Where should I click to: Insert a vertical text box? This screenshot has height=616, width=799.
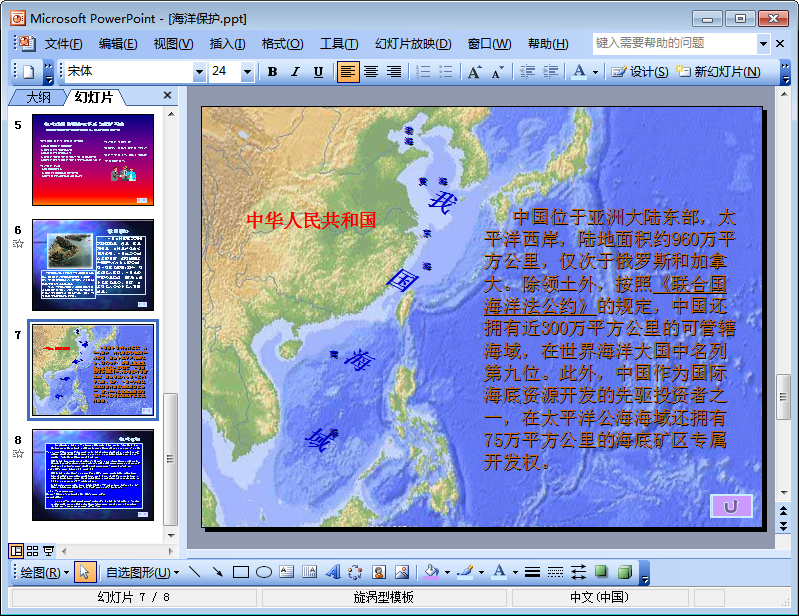(309, 573)
